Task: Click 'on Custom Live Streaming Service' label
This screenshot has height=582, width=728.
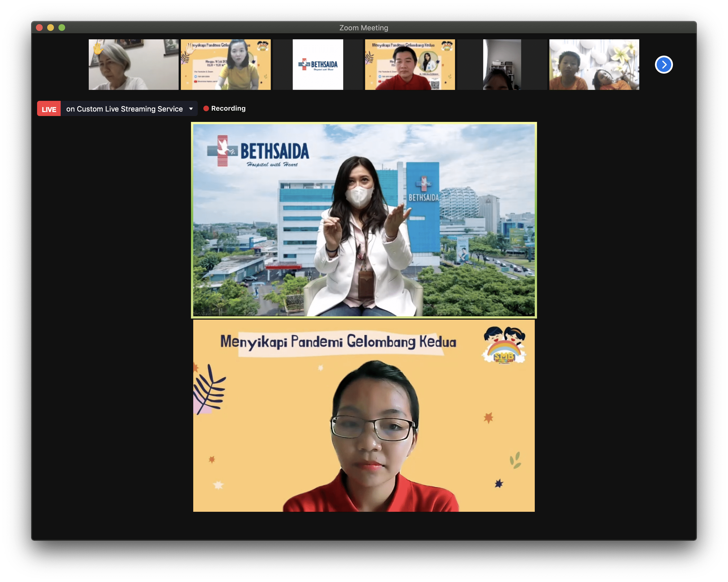Action: pyautogui.click(x=124, y=109)
